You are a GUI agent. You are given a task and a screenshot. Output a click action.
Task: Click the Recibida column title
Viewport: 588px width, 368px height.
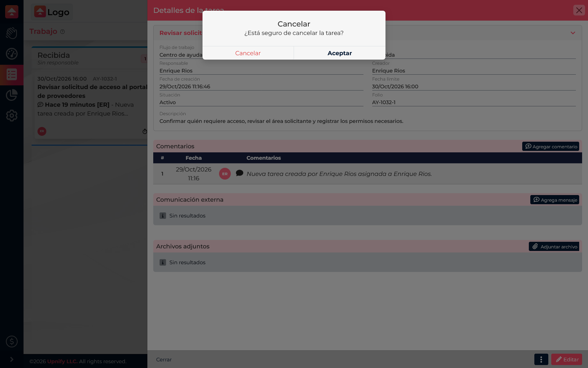(54, 55)
